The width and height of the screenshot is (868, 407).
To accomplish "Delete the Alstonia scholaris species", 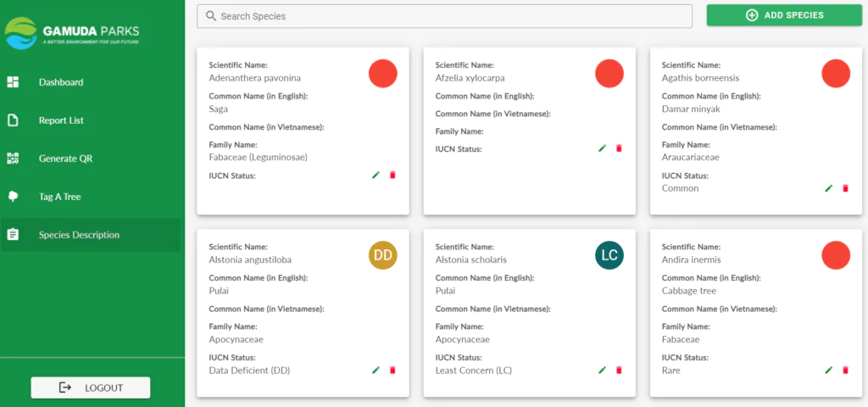I will (x=619, y=370).
